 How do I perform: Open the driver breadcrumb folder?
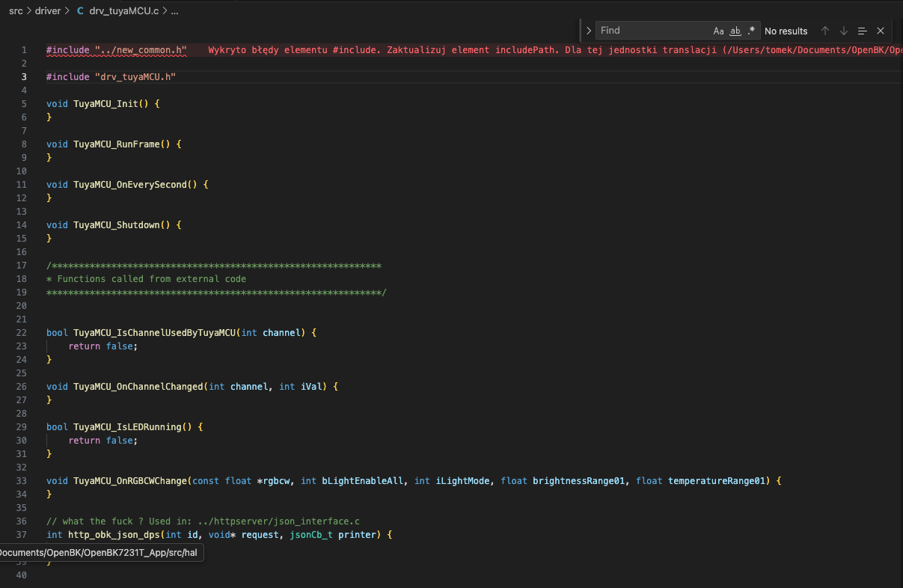point(48,11)
